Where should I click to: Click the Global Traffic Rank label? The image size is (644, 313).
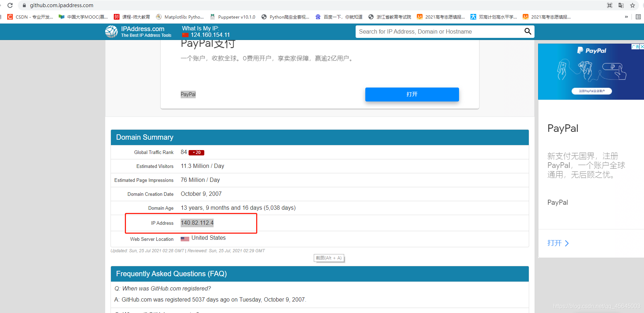click(x=154, y=153)
